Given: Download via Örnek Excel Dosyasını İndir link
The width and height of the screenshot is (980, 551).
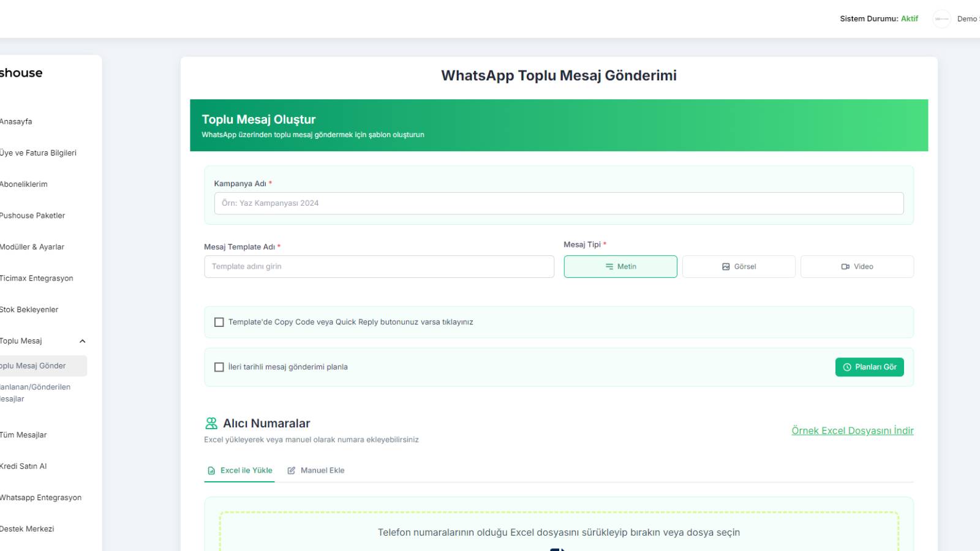Looking at the screenshot, I should coord(853,430).
